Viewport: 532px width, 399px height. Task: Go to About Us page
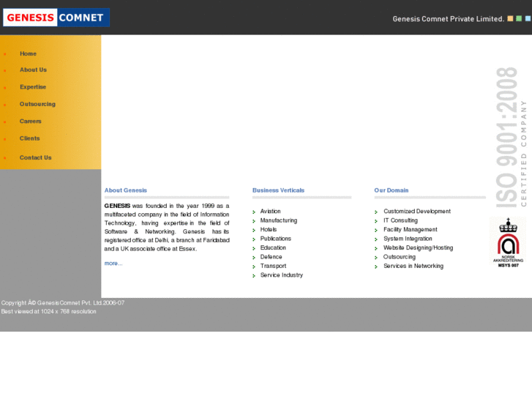pyautogui.click(x=33, y=70)
